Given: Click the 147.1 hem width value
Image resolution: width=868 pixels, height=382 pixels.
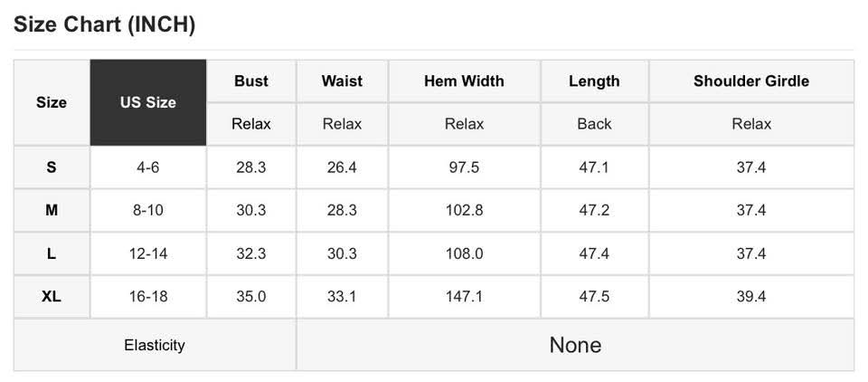Looking at the screenshot, I should coord(464,296).
